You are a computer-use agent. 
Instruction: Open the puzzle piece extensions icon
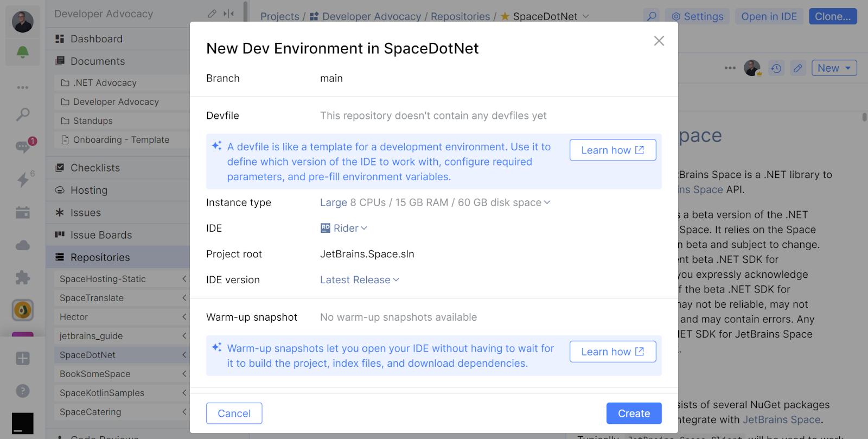(23, 278)
